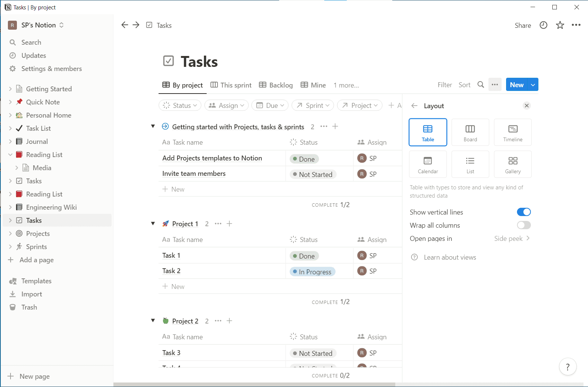Open Getting started group options menu
This screenshot has width=588, height=387.
click(323, 126)
